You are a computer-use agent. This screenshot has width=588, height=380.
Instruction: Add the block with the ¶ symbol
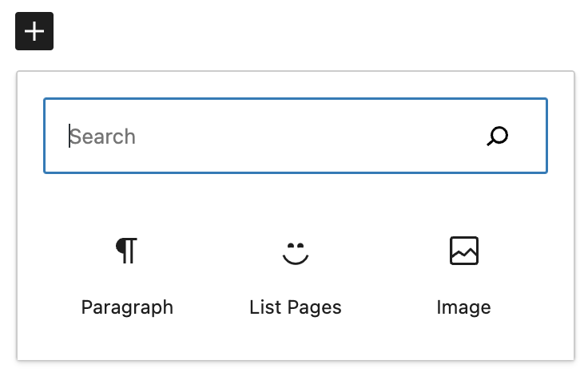[x=127, y=277]
